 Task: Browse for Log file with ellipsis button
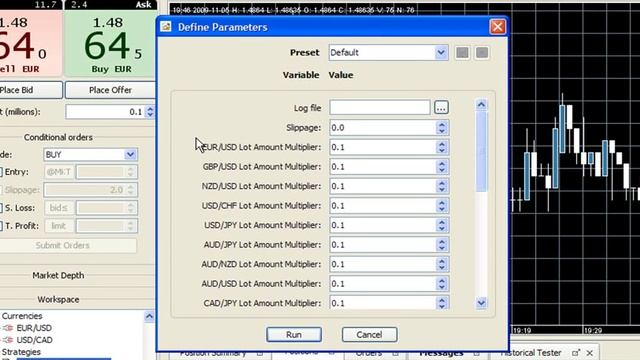[x=441, y=108]
